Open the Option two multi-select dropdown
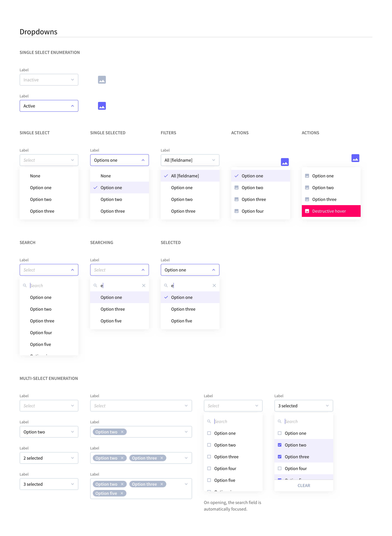 (x=49, y=432)
